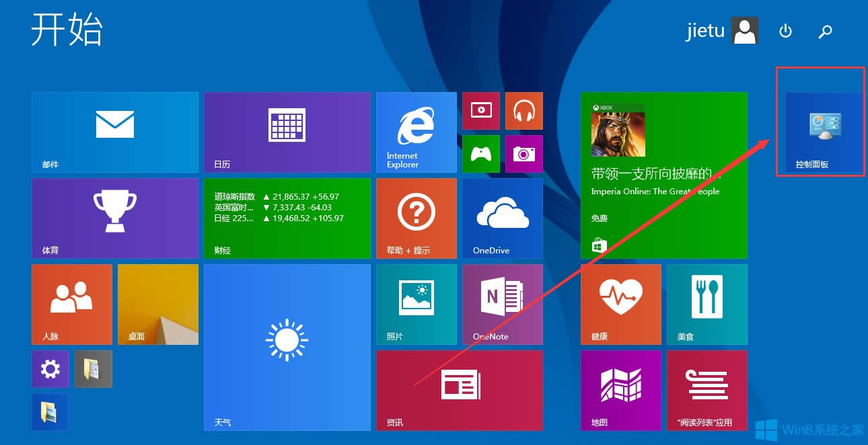The image size is (868, 445).
Task: Click the Power button
Action: pyautogui.click(x=785, y=31)
